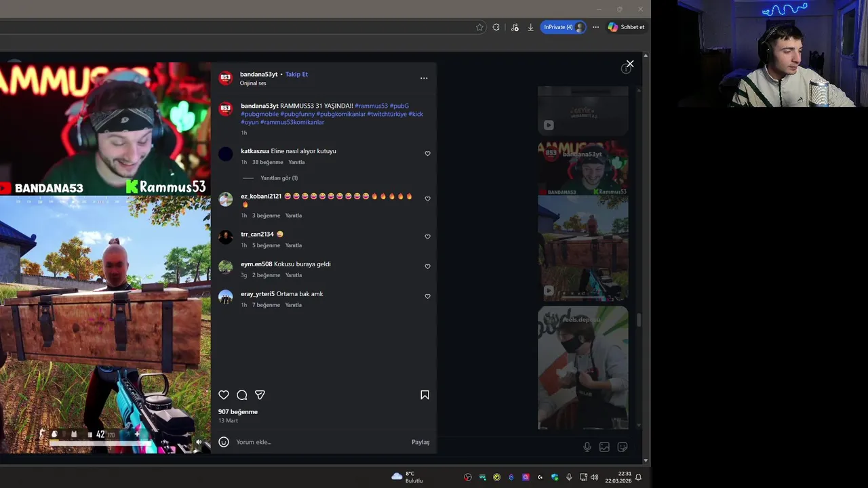Like ez_kobani2121's comment
The image size is (868, 488).
tap(427, 199)
